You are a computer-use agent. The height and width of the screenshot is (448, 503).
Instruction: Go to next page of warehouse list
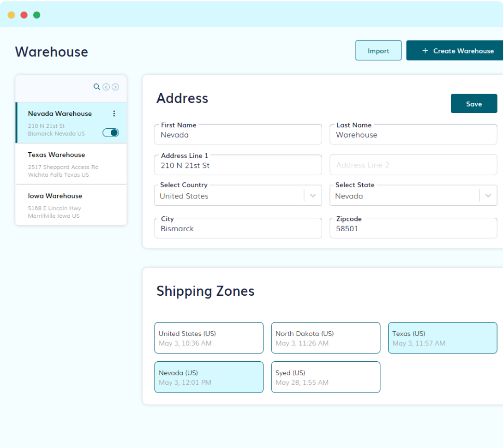click(115, 87)
